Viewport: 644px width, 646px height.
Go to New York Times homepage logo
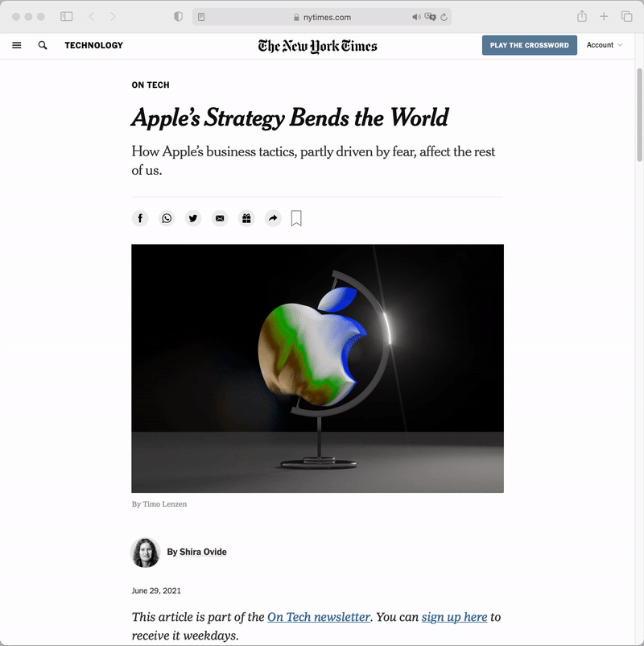(x=317, y=46)
